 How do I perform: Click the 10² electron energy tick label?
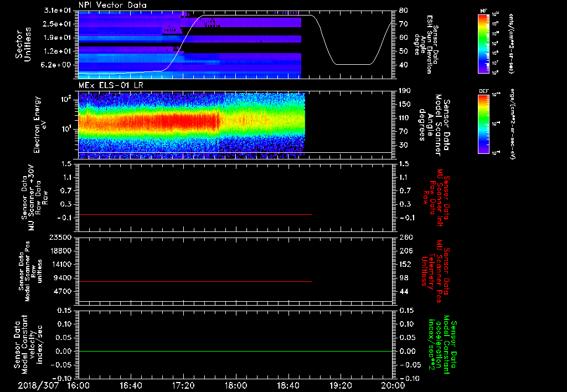pos(65,99)
